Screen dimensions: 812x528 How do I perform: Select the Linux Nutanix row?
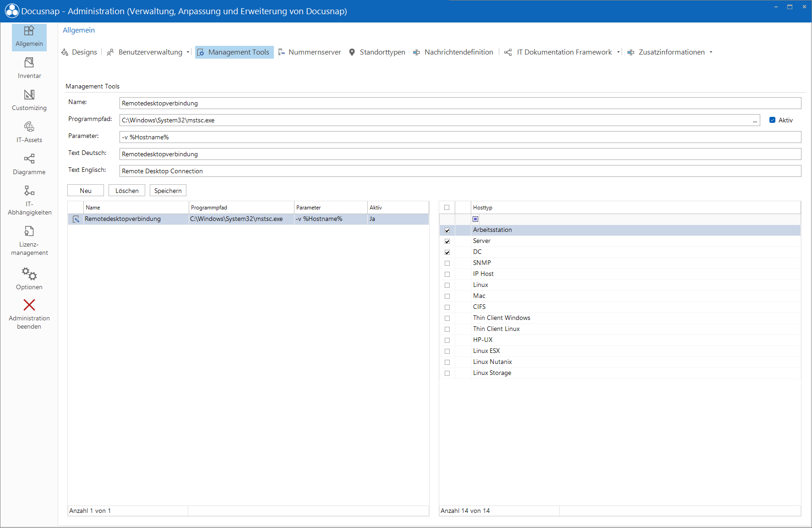pos(620,362)
